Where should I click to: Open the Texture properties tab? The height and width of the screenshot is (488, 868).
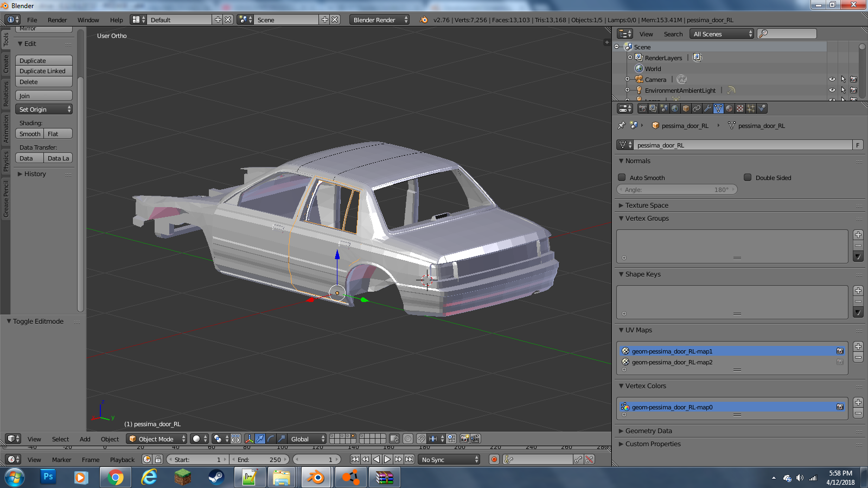(x=740, y=108)
